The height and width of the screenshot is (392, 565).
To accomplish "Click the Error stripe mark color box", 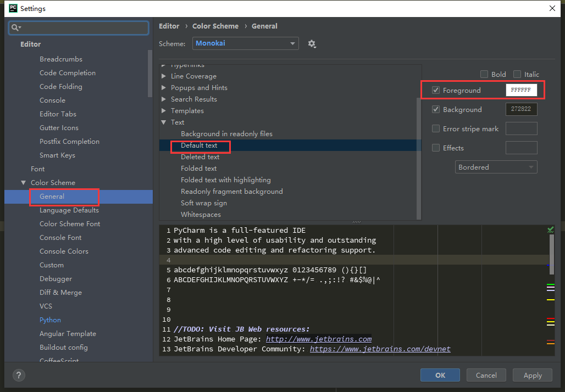I will click(521, 128).
